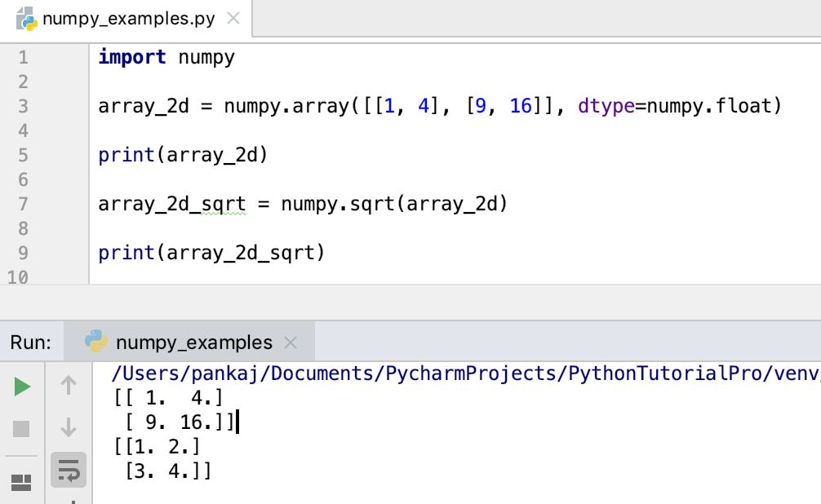Image resolution: width=821 pixels, height=504 pixels.
Task: Close the numpy_examples.py editor tab
Action: (233, 16)
